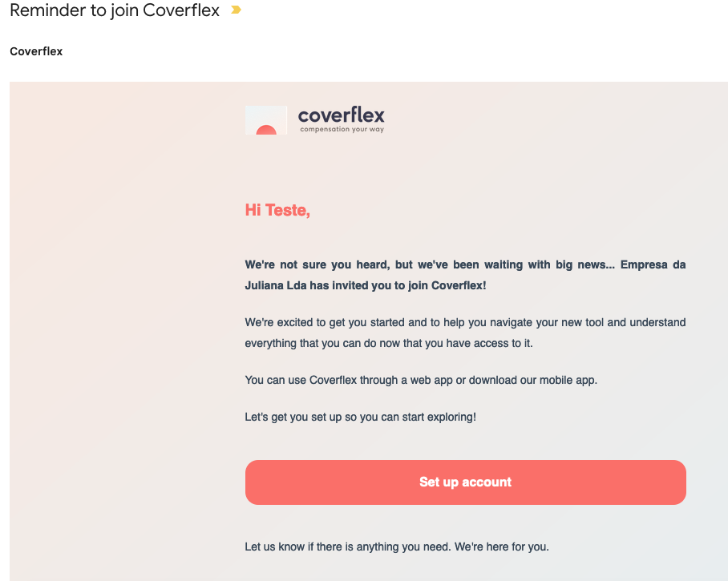The height and width of the screenshot is (581, 728).
Task: Click the words Juliana Lda in bold text
Action: (275, 285)
